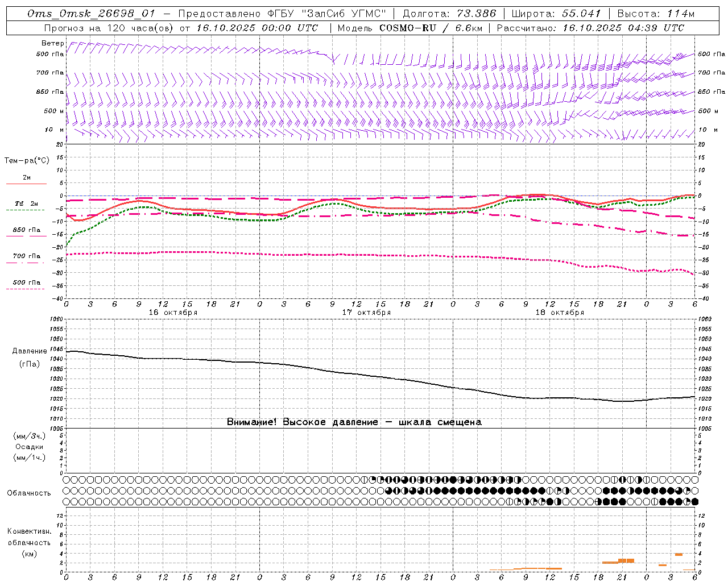This screenshot has height=582, width=728.
Task: Click the 18 октября date label
Action: tap(560, 313)
